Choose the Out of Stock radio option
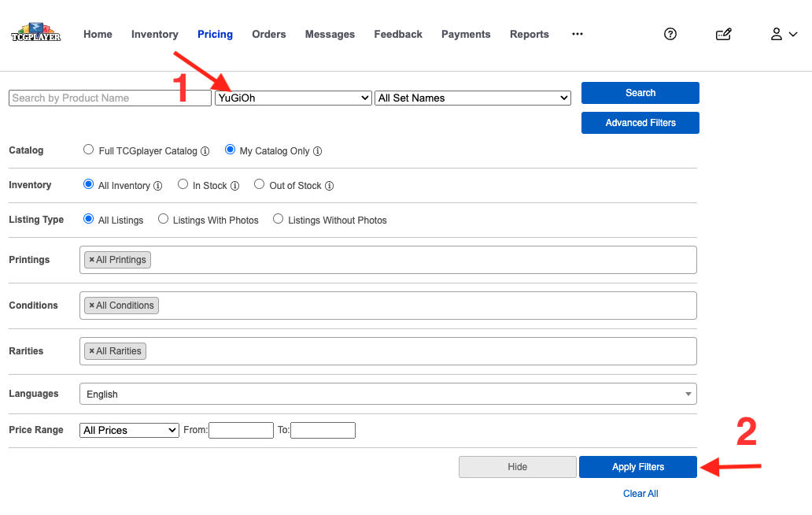This screenshot has height=515, width=812. (x=260, y=184)
